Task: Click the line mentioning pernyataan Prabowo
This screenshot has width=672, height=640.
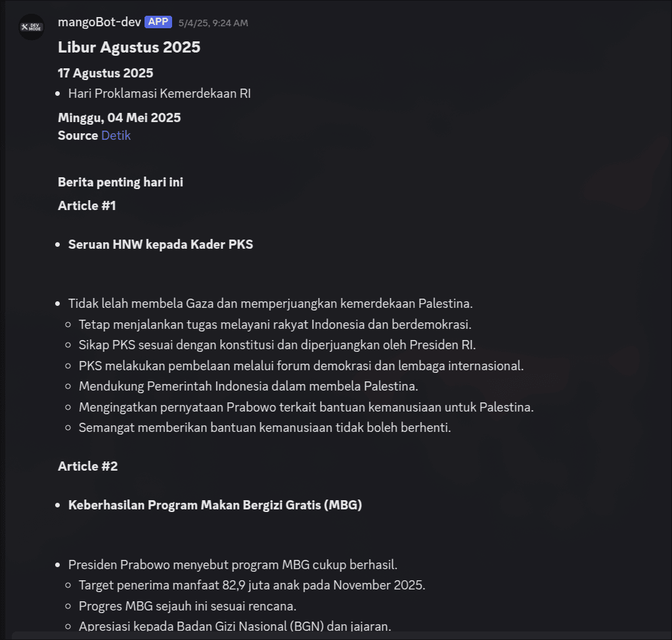Action: 306,407
